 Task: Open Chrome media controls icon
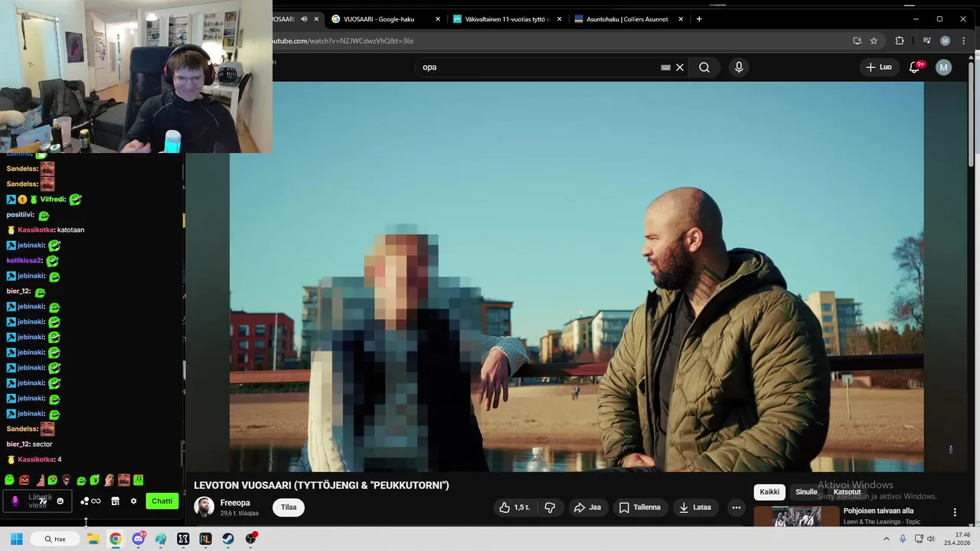coord(926,41)
